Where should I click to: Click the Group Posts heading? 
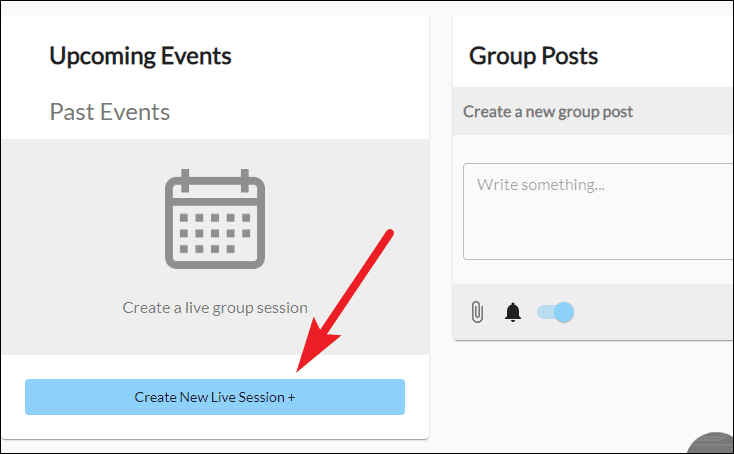pyautogui.click(x=533, y=56)
